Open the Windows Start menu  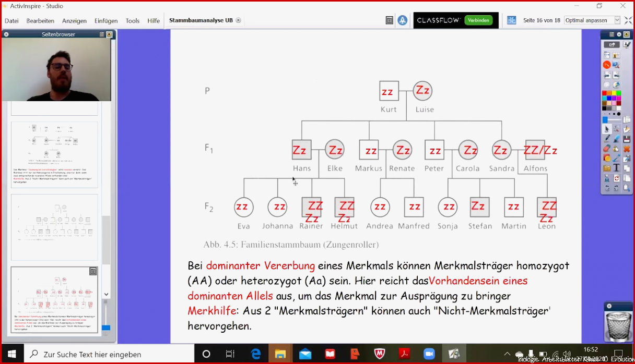click(x=11, y=354)
